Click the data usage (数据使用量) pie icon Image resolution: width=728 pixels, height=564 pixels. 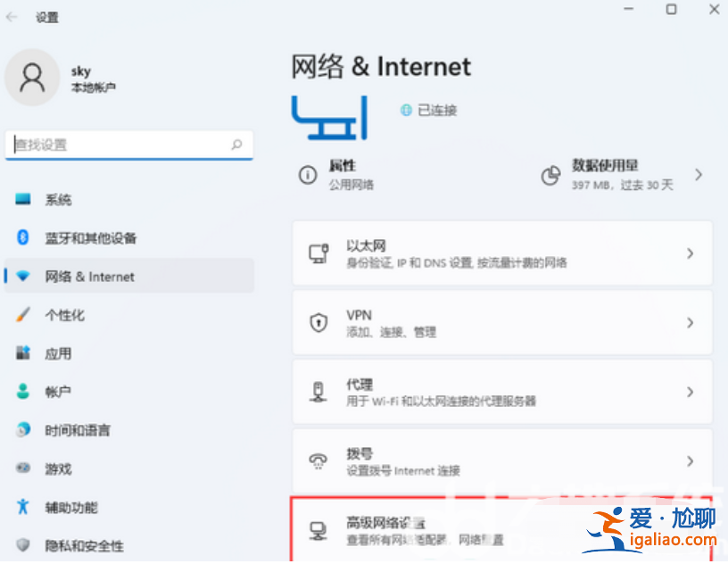[553, 174]
